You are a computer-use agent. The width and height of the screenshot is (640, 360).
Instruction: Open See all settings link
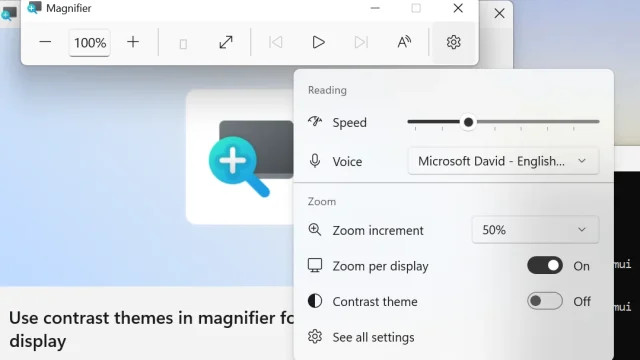(373, 337)
